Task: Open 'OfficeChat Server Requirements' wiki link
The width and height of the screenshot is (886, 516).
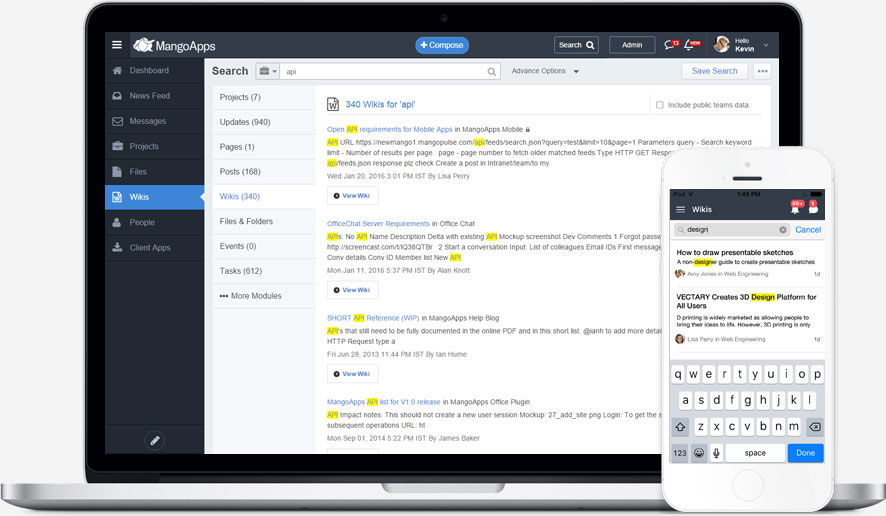Action: 378,224
